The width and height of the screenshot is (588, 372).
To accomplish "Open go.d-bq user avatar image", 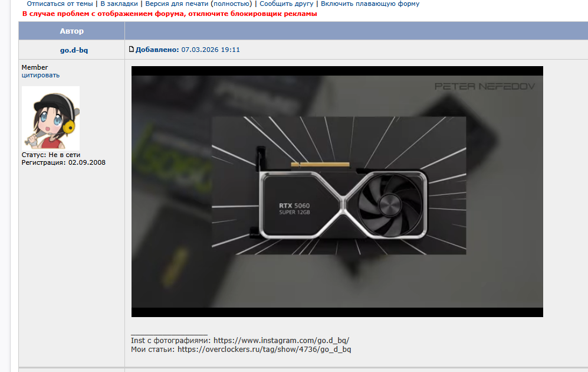I will point(51,118).
